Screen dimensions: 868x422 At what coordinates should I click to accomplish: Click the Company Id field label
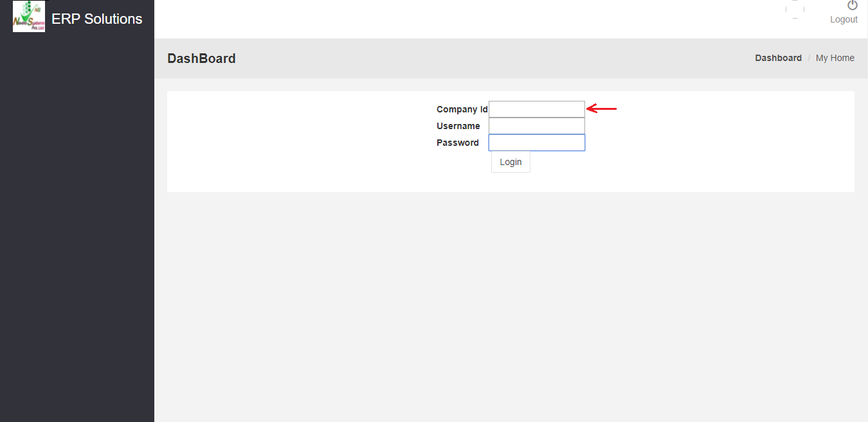(462, 109)
